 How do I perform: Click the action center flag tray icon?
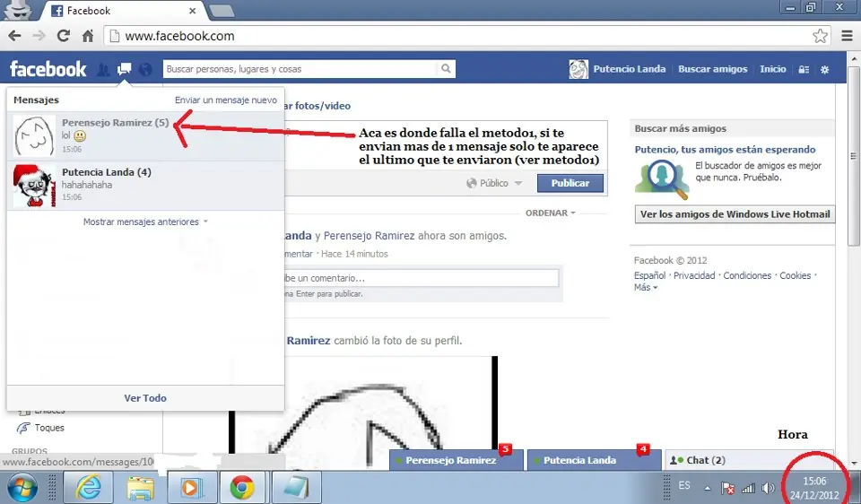click(x=727, y=488)
